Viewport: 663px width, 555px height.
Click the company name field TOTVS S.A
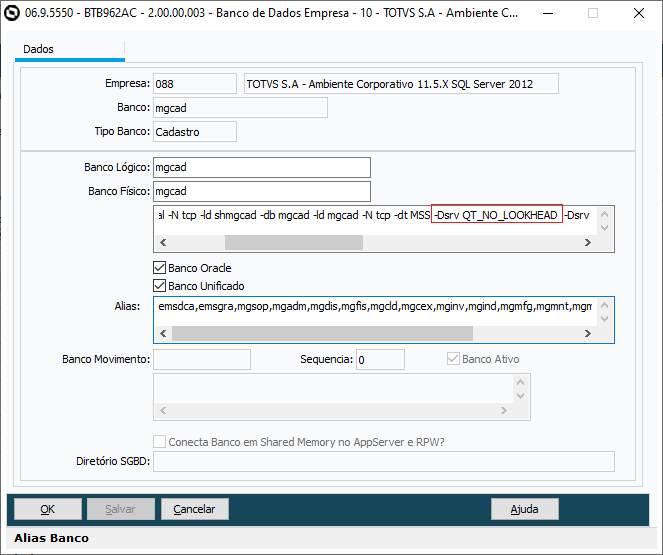click(401, 84)
